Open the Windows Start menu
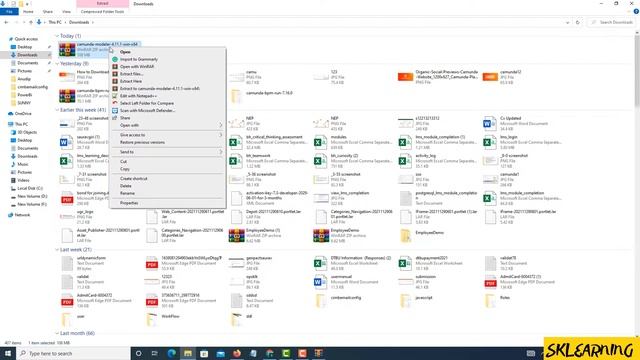 (8, 353)
